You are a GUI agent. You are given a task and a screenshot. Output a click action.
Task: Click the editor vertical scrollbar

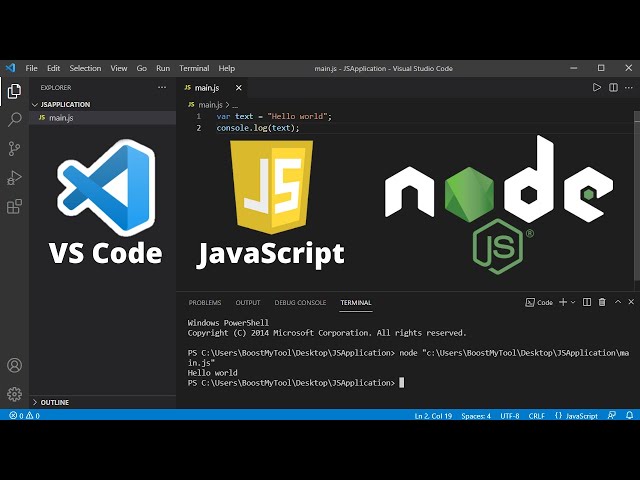(637, 196)
